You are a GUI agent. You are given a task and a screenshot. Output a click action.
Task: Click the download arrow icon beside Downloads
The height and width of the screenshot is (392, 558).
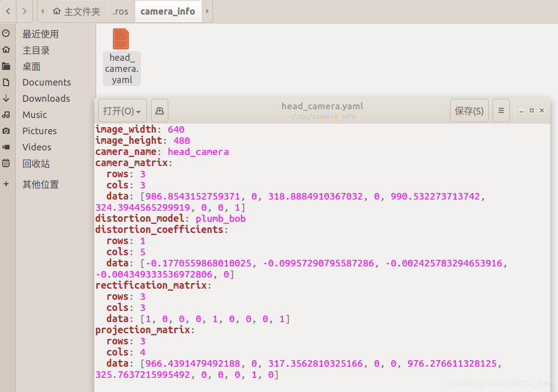click(6, 99)
